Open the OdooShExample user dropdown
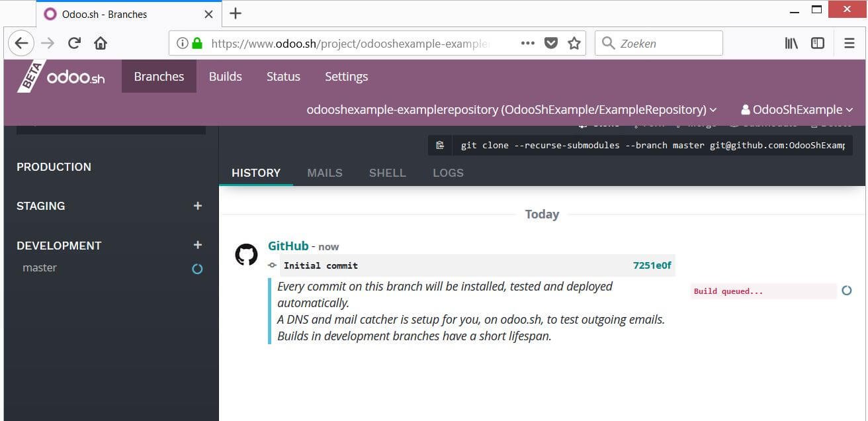 point(797,110)
